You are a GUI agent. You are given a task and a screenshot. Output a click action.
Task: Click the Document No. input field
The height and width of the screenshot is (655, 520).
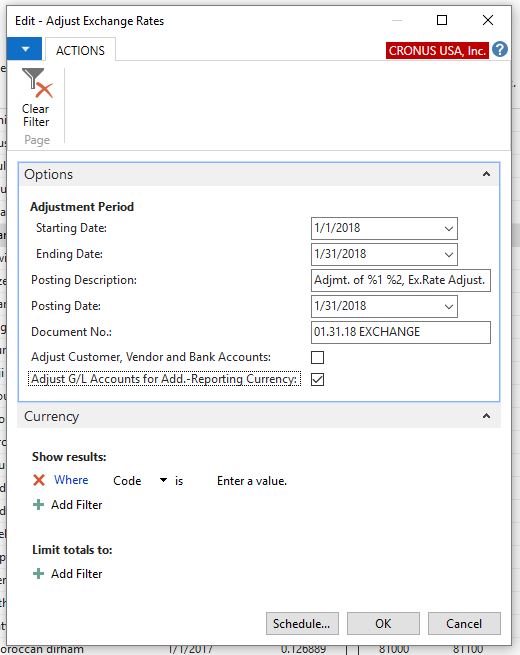coord(401,332)
